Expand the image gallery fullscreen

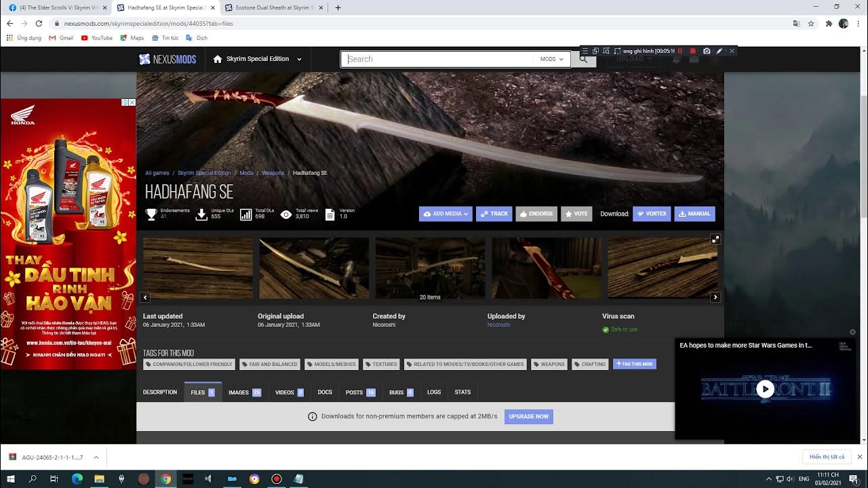click(715, 239)
